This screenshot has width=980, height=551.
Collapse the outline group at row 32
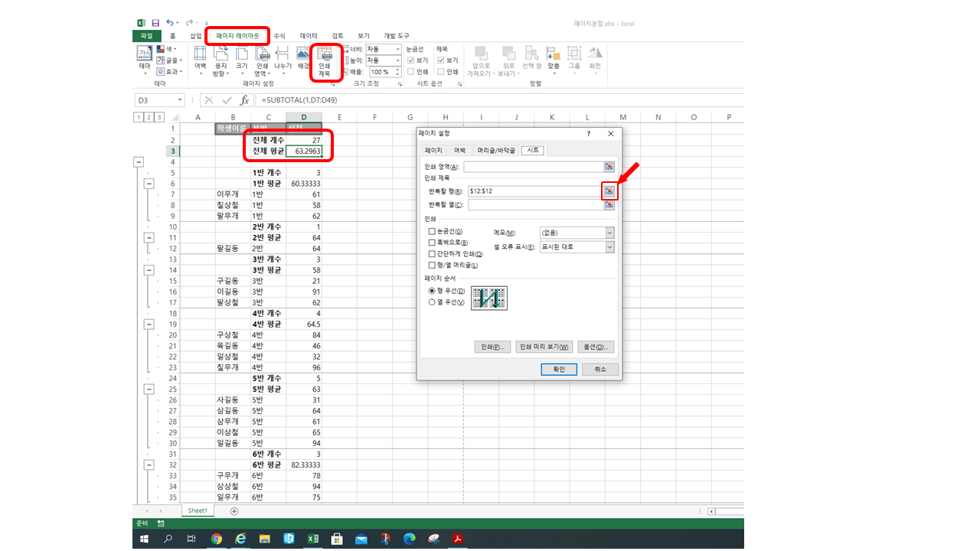point(149,465)
